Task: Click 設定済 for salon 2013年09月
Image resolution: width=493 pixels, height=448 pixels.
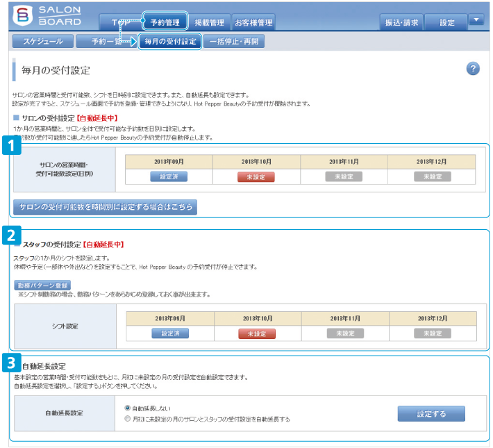Action: point(169,176)
